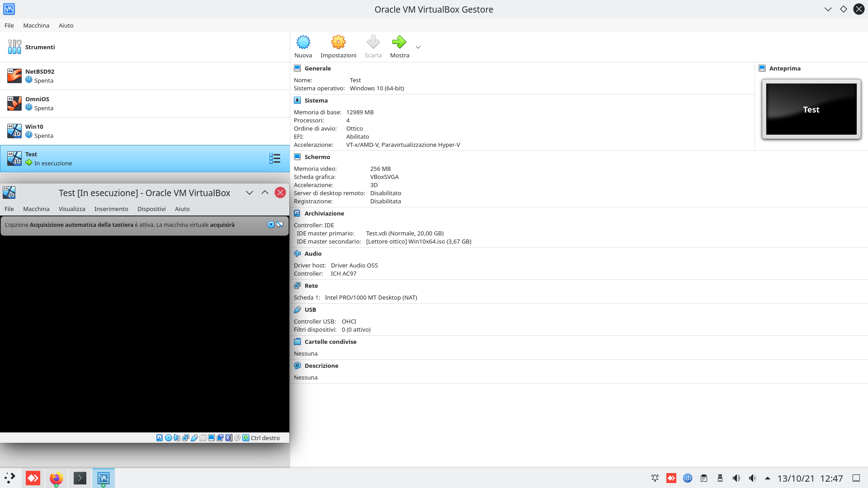The height and width of the screenshot is (488, 868).
Task: Open Strumenti tools icon in sidebar
Action: pos(14,47)
